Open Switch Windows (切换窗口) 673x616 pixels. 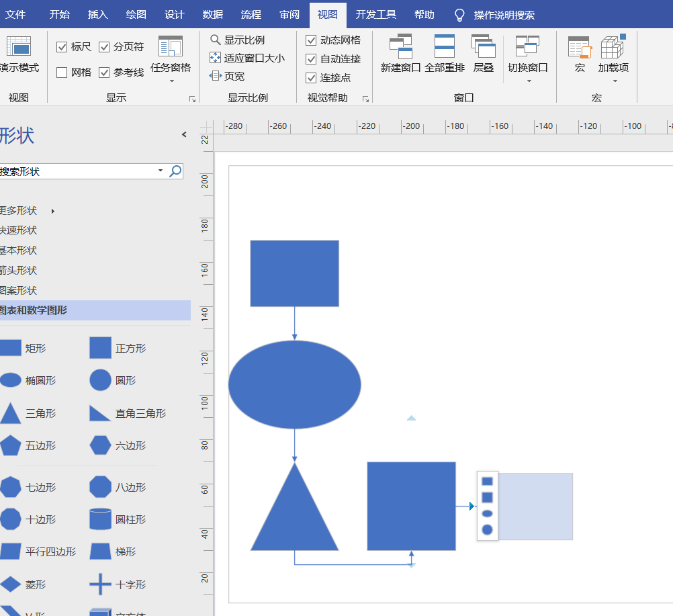(527, 59)
